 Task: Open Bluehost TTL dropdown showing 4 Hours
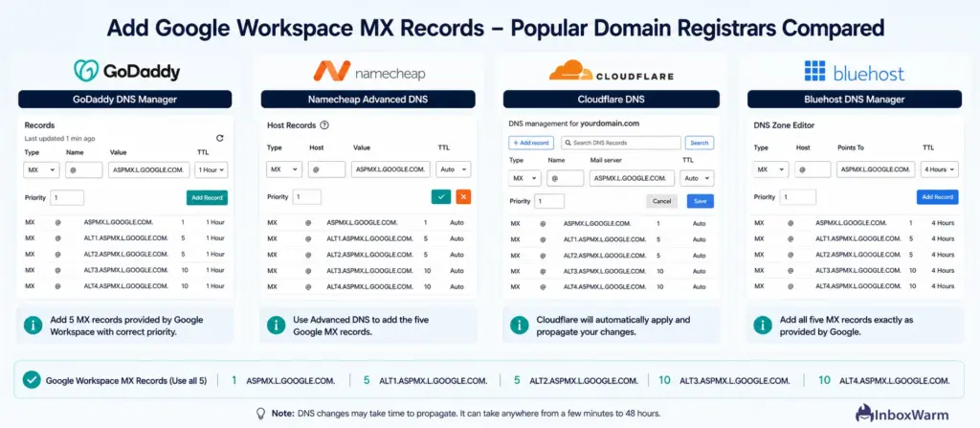pyautogui.click(x=941, y=169)
